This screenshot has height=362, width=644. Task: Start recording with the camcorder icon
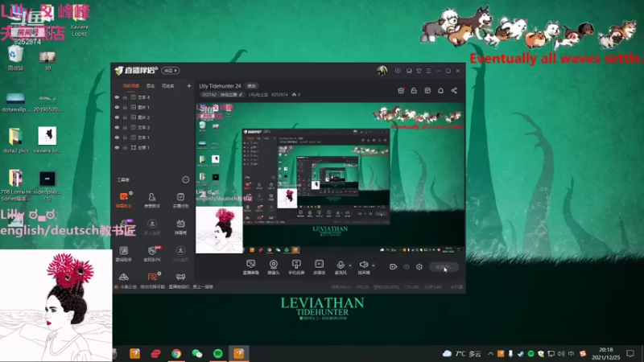point(393,267)
